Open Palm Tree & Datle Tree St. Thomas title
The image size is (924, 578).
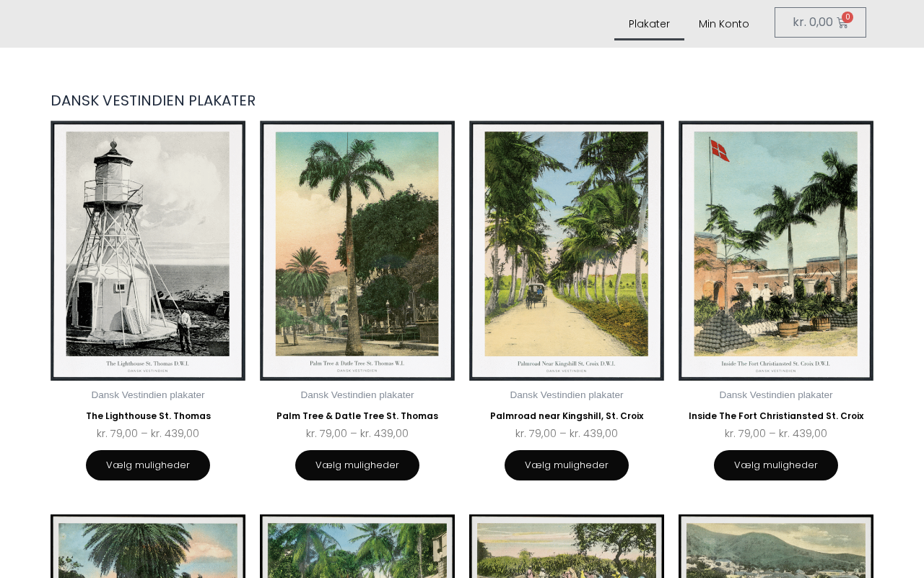[x=357, y=416]
